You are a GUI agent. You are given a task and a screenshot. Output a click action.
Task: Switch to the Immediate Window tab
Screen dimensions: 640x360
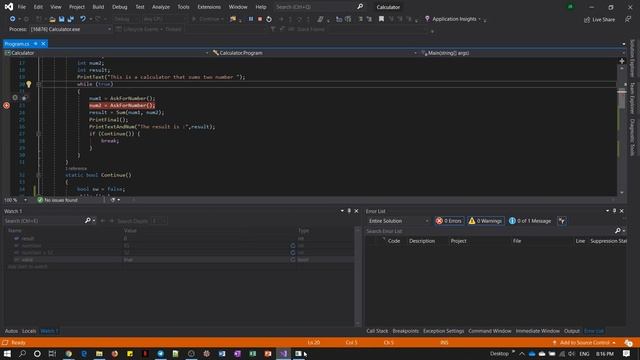(x=538, y=331)
